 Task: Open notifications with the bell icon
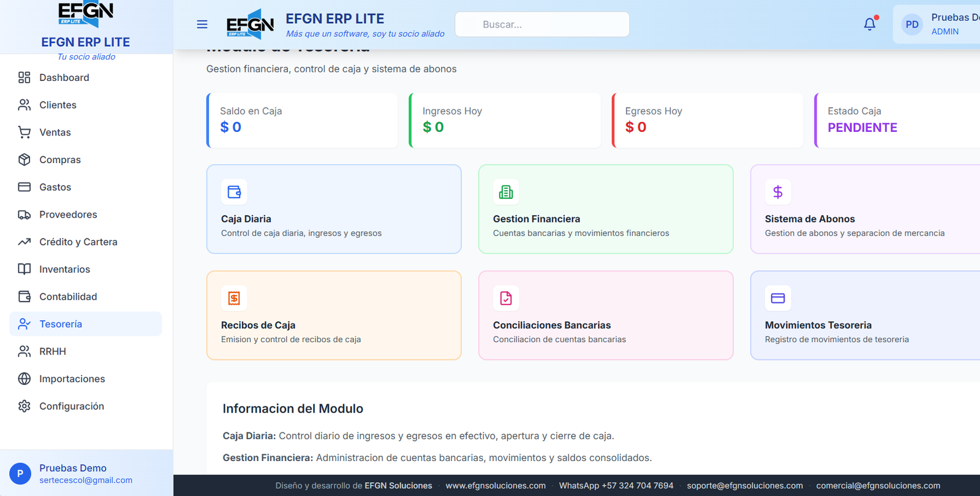(870, 24)
